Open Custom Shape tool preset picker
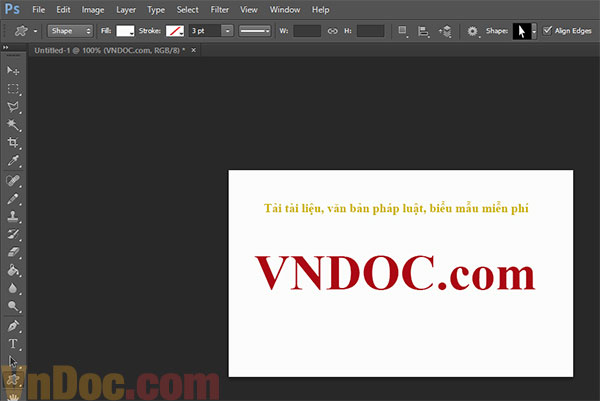Screen dimensions: 600x401 [x=21, y=31]
